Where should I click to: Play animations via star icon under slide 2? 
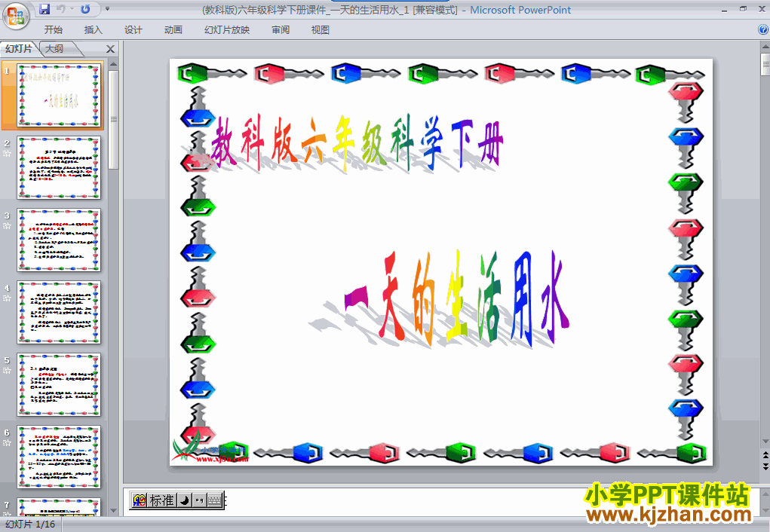(x=7, y=154)
